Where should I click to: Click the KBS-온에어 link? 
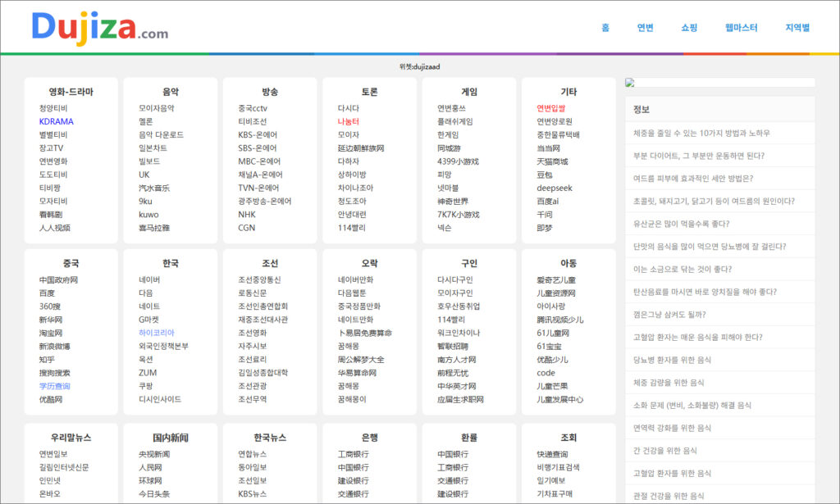coord(258,135)
